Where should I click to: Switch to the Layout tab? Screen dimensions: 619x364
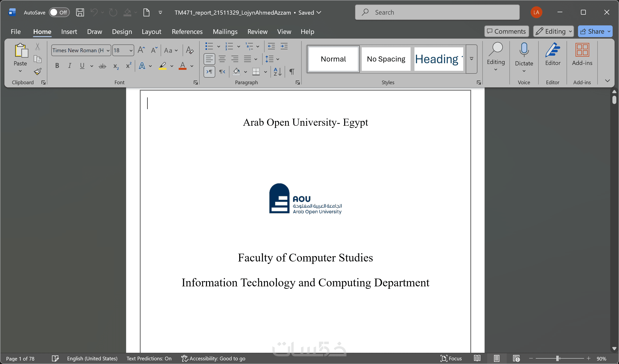pos(151,32)
